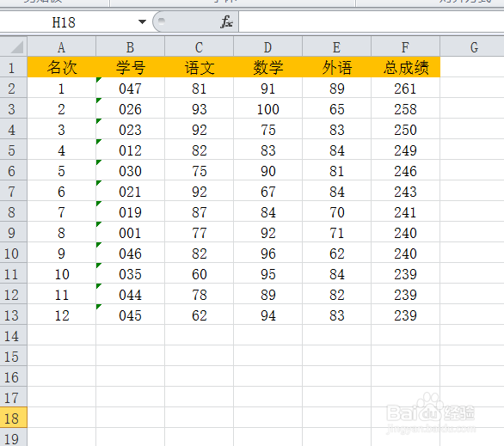Select student ID cell 047
504x446 pixels.
[x=130, y=88]
